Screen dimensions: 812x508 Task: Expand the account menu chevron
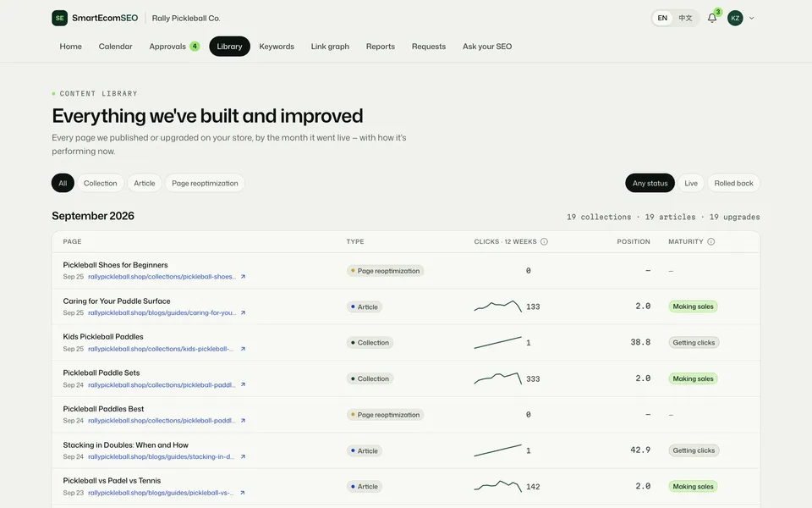(751, 18)
